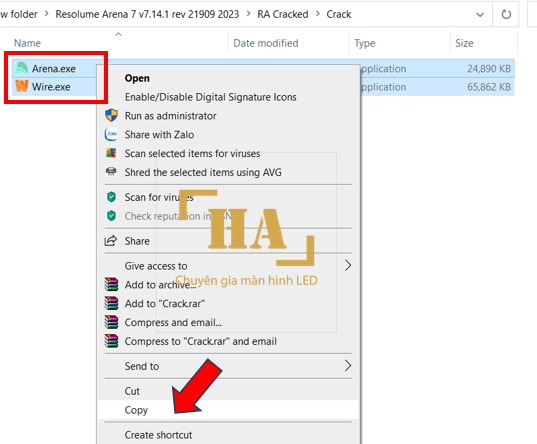The height and width of the screenshot is (444, 537).
Task: Click the share arrow icon beside Share
Action: click(x=111, y=240)
